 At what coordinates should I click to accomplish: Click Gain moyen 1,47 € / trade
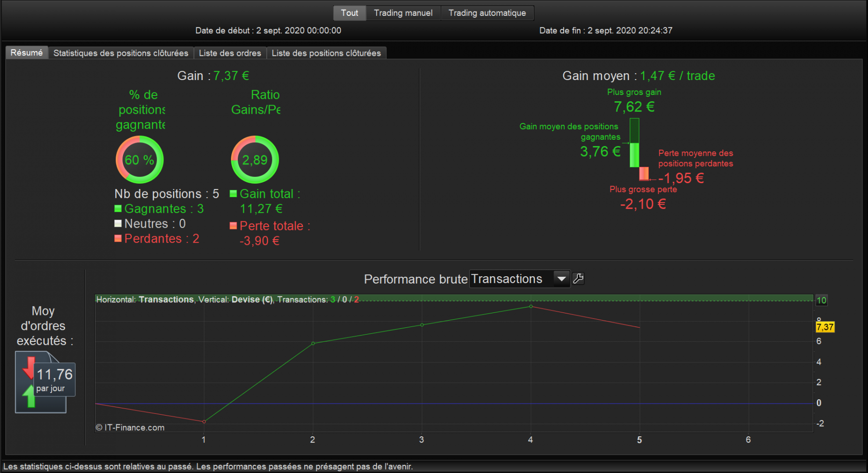pyautogui.click(x=638, y=76)
